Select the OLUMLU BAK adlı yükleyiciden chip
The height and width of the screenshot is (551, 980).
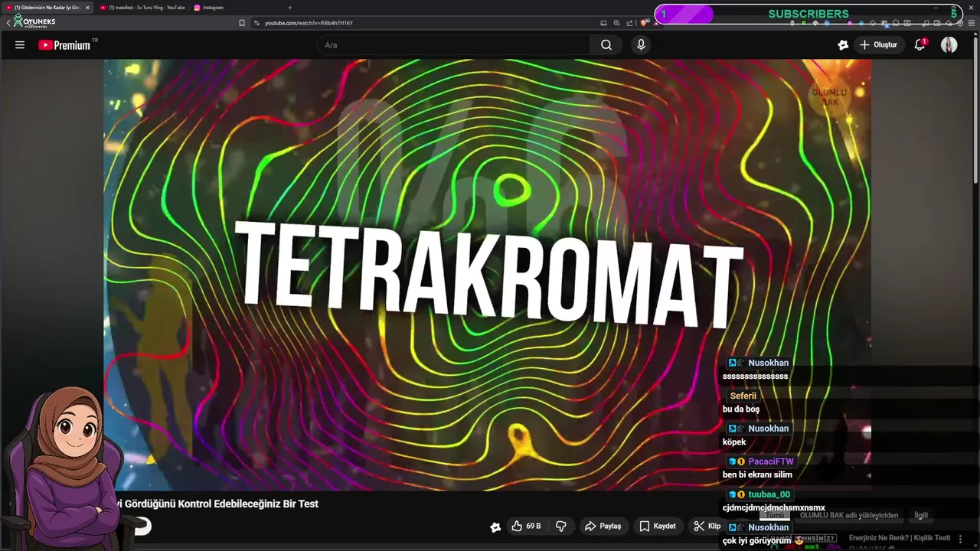coord(849,515)
